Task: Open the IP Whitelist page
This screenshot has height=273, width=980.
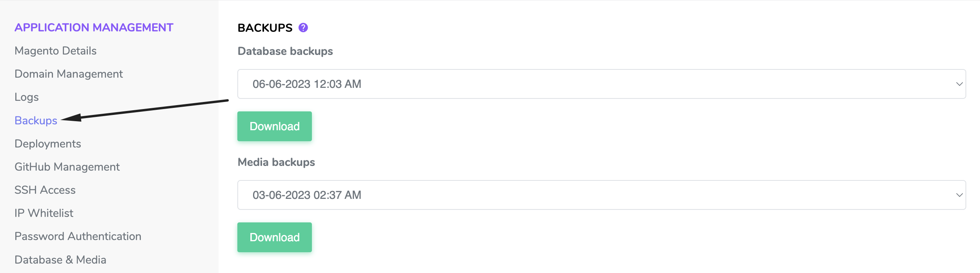Action: 44,213
